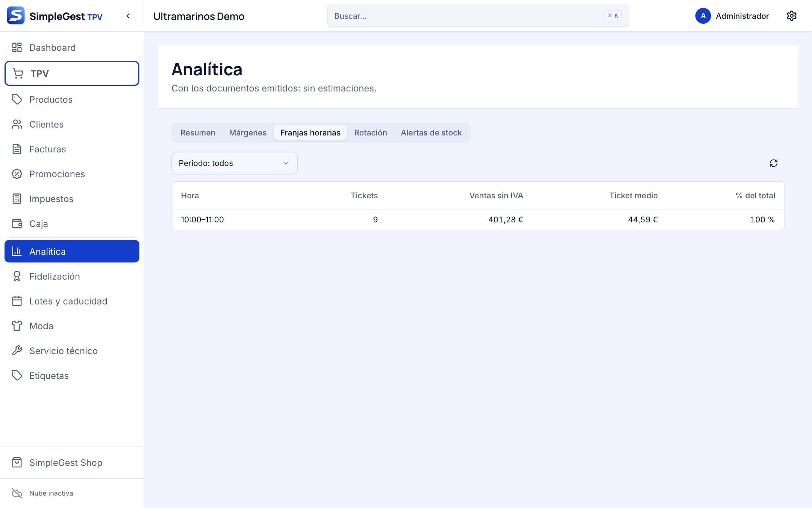Open the Dashboard grid icon
Screen dimensions: 812x508
coord(17,47)
